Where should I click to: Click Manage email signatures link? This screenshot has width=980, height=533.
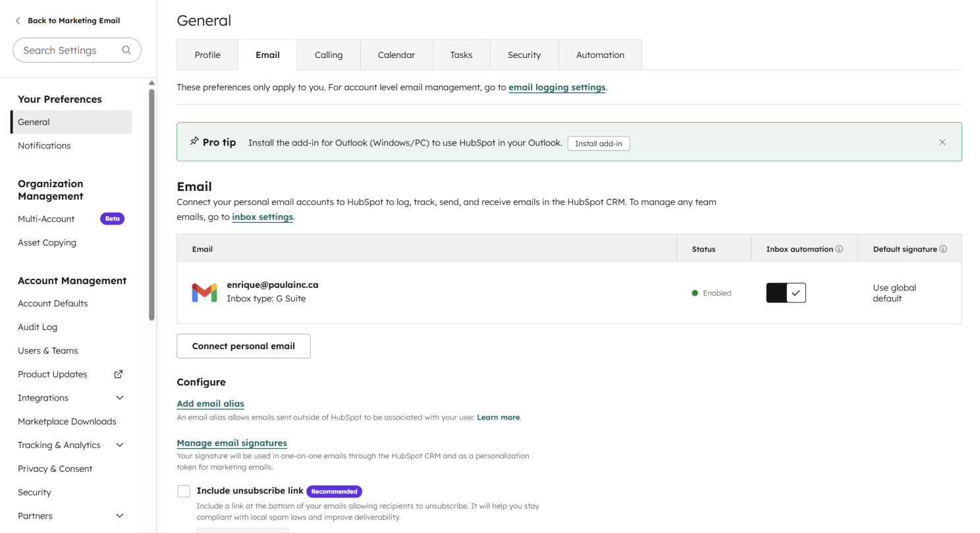click(232, 443)
